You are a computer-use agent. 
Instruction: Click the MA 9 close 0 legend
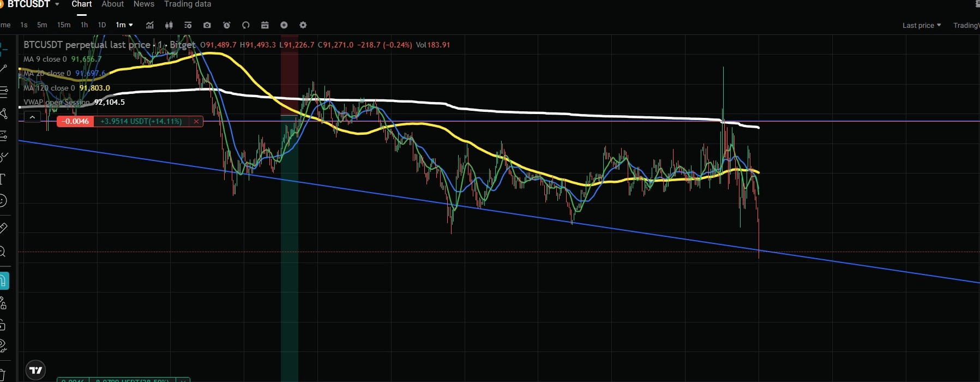pos(45,59)
